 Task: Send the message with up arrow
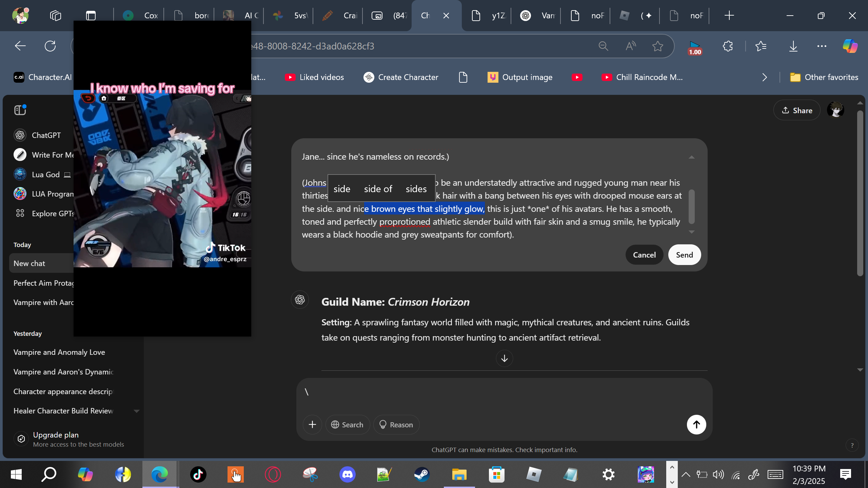[696, 425]
